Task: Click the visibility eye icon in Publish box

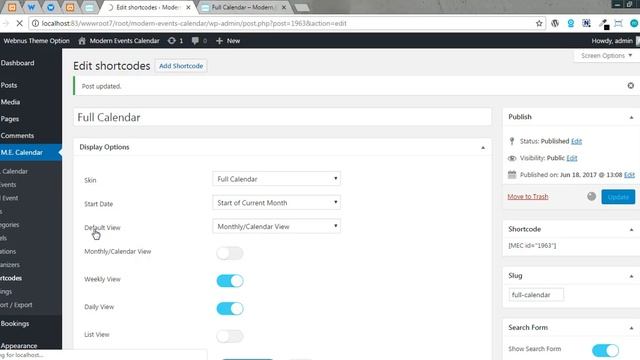Action: 512,158
